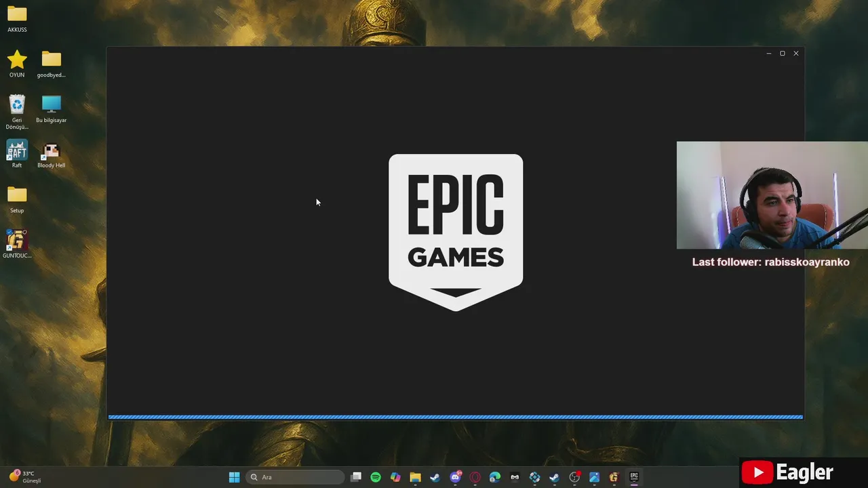This screenshot has height=488, width=868.
Task: Open the Photos app taskbar icon
Action: click(594, 477)
